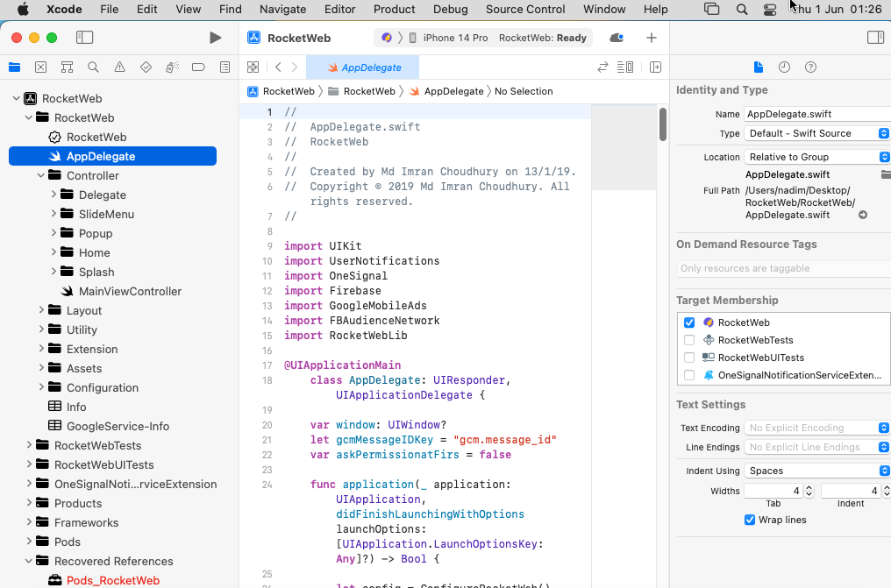Open the Source Control navigator
This screenshot has width=891, height=588.
(x=41, y=67)
